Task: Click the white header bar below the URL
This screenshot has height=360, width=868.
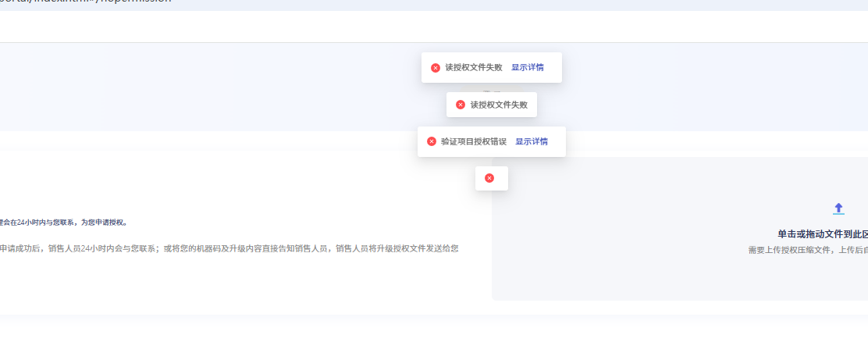Action: coord(234,27)
